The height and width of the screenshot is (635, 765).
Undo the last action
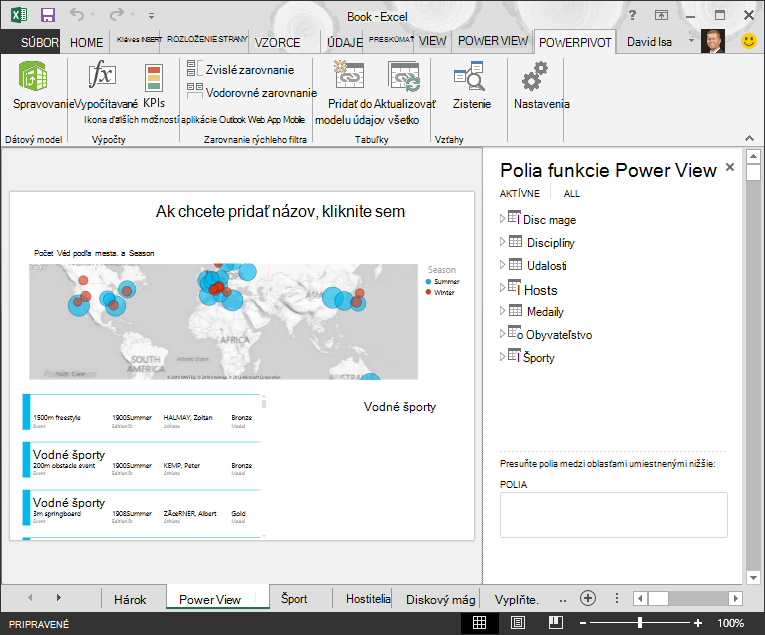tap(77, 15)
